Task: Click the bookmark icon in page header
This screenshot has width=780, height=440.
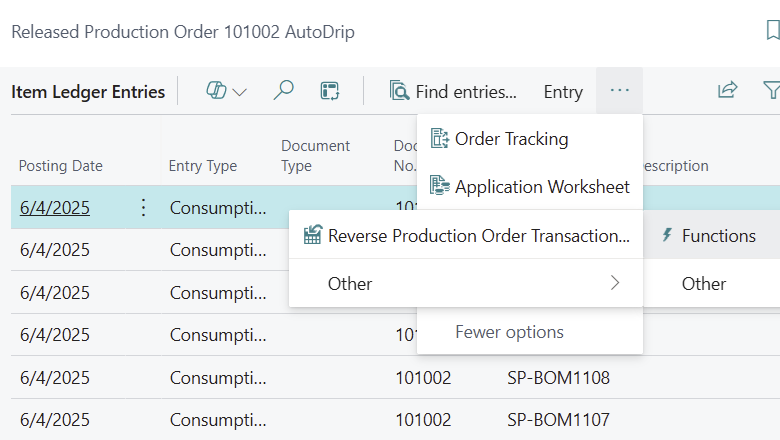Action: 772,31
